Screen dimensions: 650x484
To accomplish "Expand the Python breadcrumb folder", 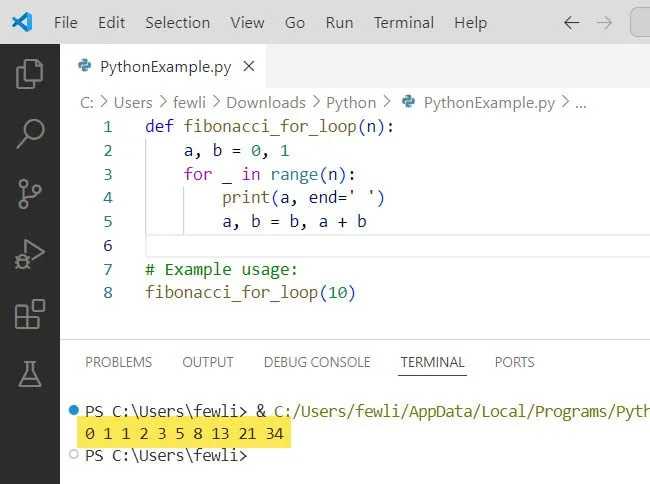I will click(351, 102).
